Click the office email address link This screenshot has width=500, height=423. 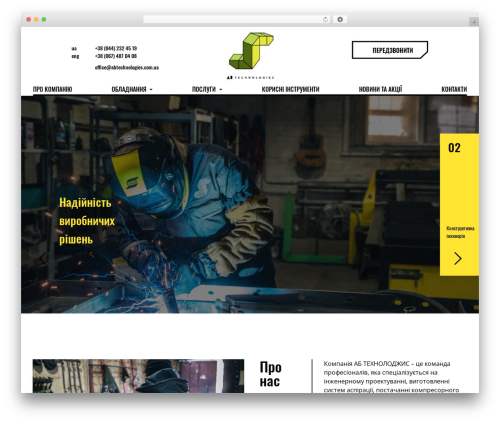pyautogui.click(x=127, y=67)
